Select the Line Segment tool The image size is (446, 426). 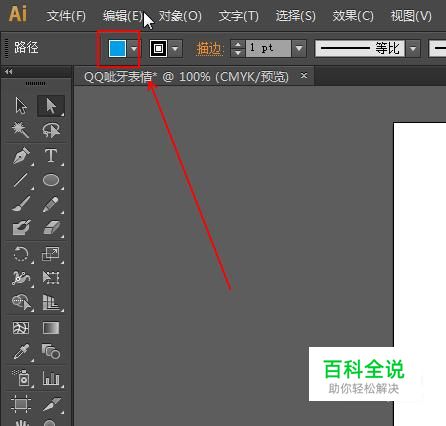pos(21,181)
